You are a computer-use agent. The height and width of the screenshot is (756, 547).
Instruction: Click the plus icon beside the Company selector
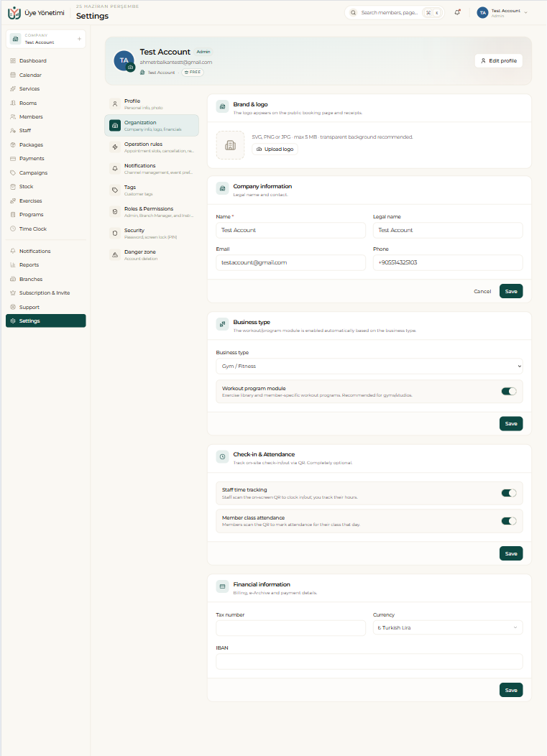pos(79,39)
